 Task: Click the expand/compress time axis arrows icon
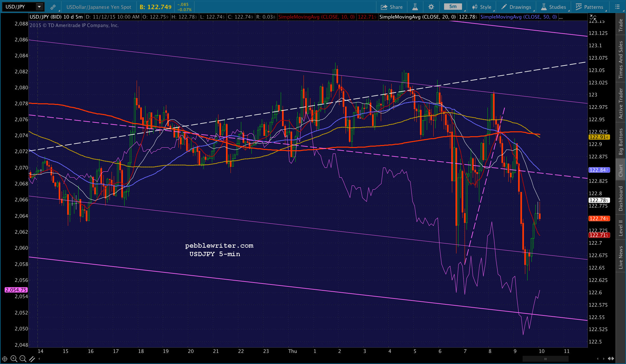(611, 358)
